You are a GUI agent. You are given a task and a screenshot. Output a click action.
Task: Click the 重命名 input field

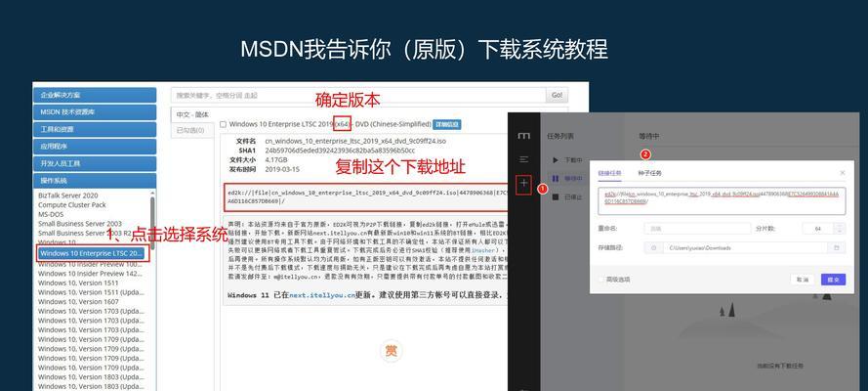[697, 228]
